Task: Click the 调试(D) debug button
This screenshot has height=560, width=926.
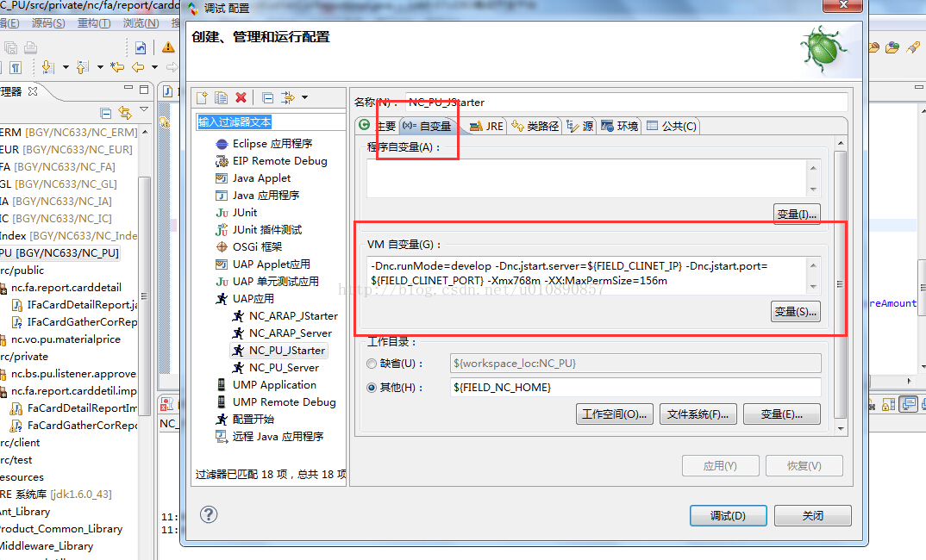Action: click(728, 515)
